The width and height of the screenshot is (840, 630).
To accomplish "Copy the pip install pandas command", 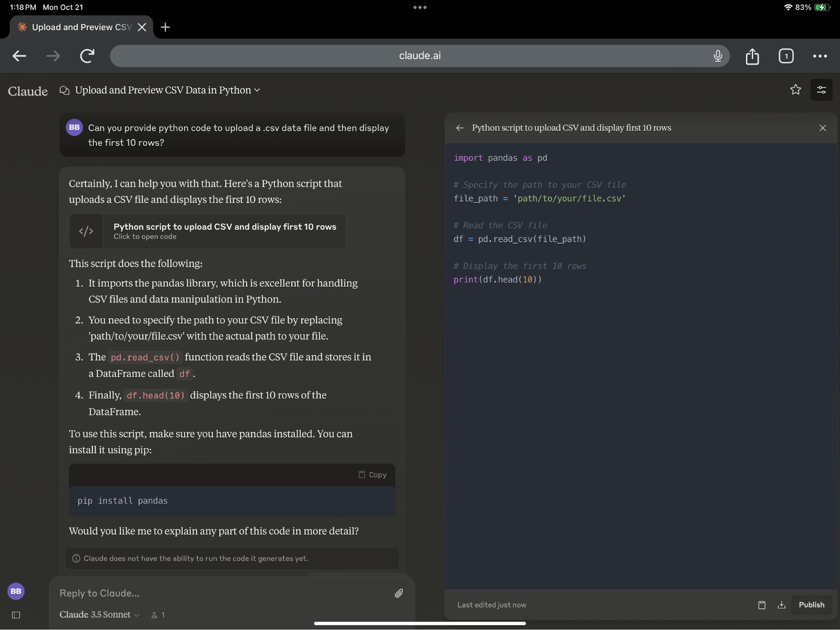I will (x=372, y=474).
